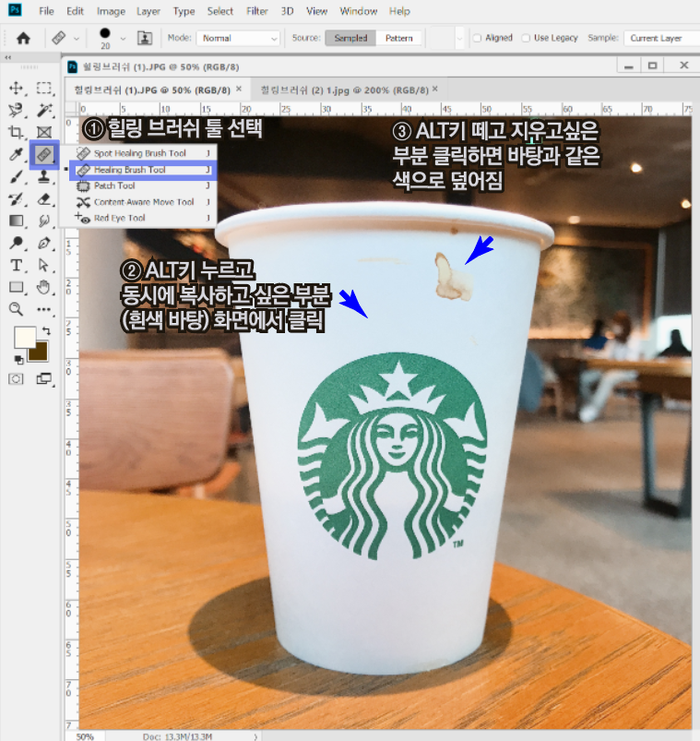This screenshot has width=700, height=741.
Task: Open the Filter menu
Action: pos(257,11)
